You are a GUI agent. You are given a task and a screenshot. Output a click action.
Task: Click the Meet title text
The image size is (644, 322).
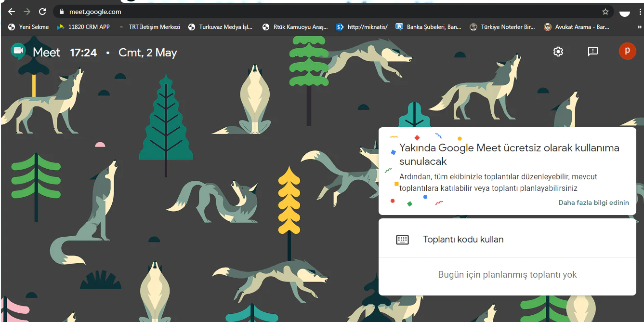coord(47,53)
